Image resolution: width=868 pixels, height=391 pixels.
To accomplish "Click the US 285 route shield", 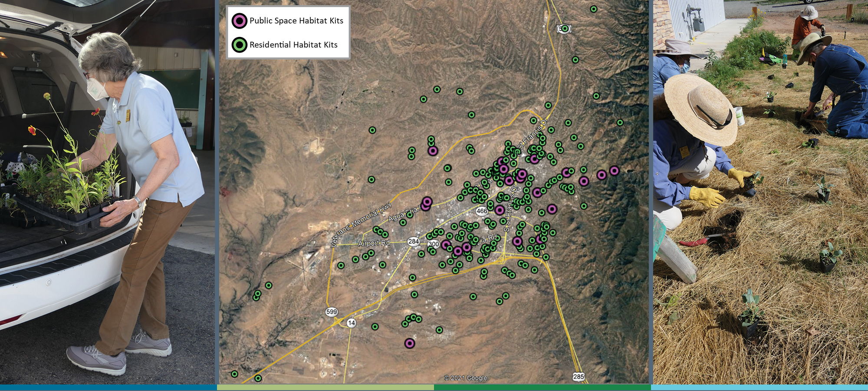I will [x=579, y=376].
